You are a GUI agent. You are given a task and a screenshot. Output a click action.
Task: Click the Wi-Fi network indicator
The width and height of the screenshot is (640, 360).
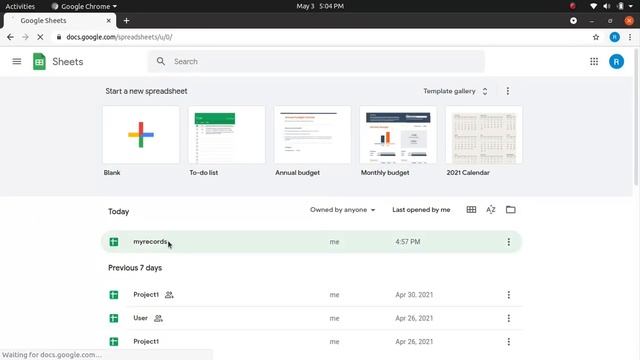click(593, 6)
